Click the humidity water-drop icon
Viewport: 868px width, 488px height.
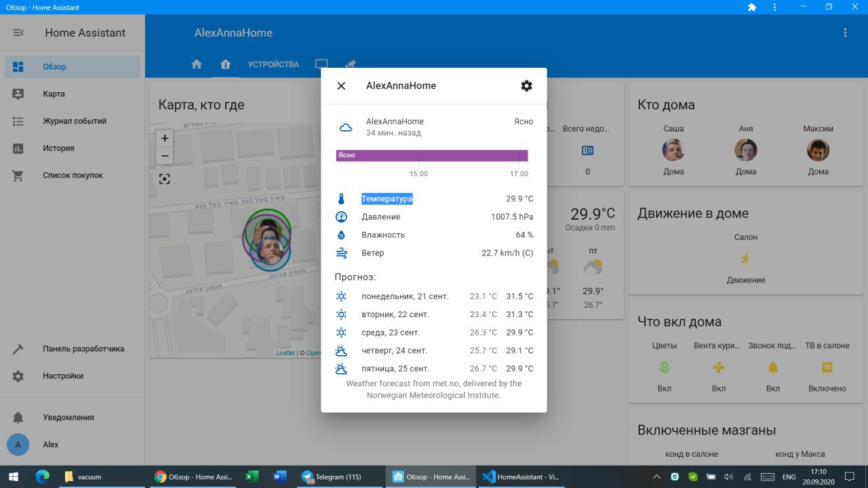click(341, 235)
